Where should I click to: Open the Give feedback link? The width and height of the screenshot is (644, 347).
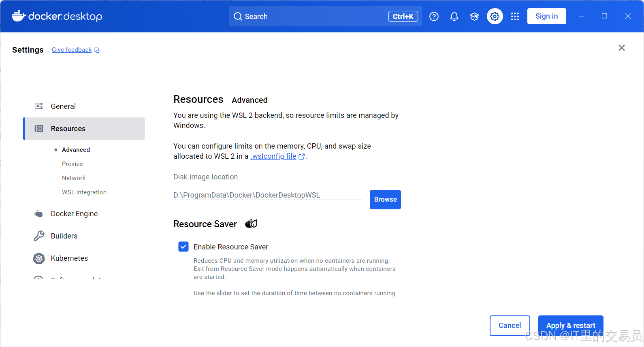point(72,50)
